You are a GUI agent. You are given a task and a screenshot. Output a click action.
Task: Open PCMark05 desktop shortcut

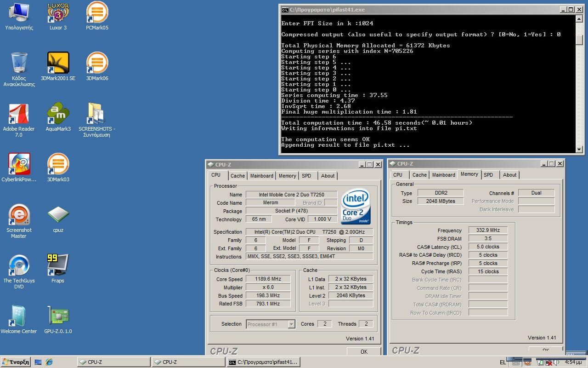[97, 17]
